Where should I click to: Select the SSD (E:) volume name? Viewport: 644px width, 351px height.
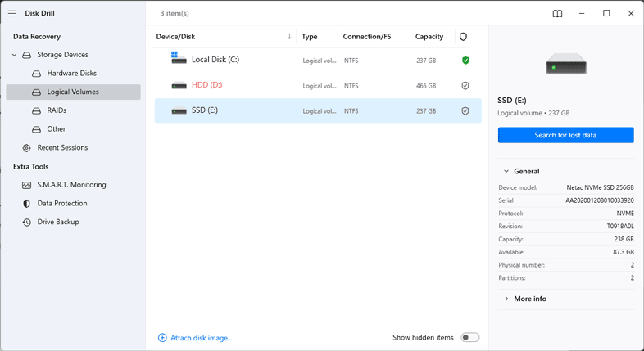tap(205, 110)
